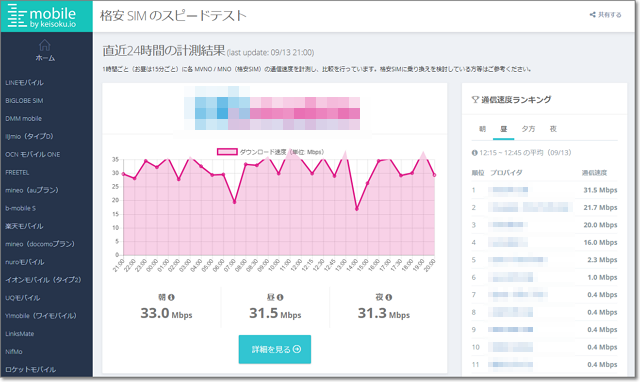The height and width of the screenshot is (382, 640).
Task: Click the info icon next to 夜 speed
Action: pyautogui.click(x=389, y=297)
